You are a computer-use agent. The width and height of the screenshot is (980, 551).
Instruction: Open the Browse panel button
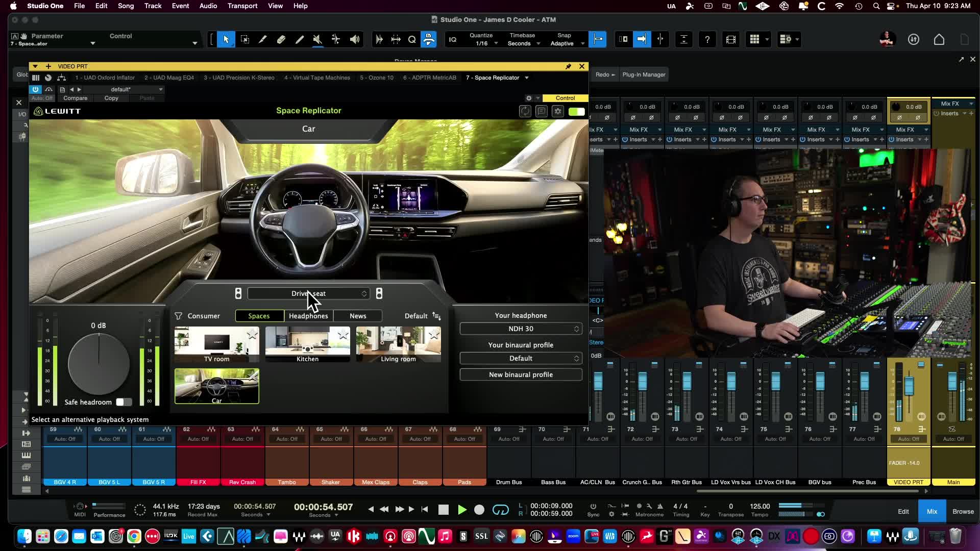coord(963,511)
